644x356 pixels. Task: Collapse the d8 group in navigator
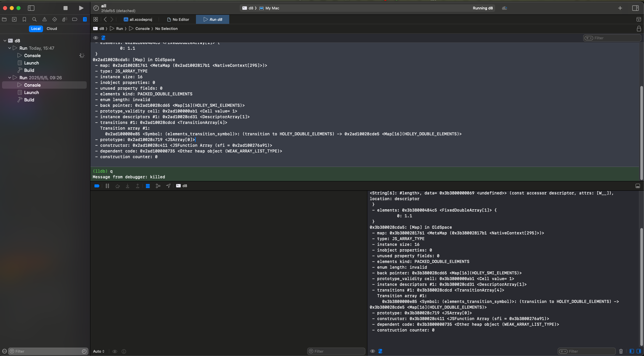(5, 41)
